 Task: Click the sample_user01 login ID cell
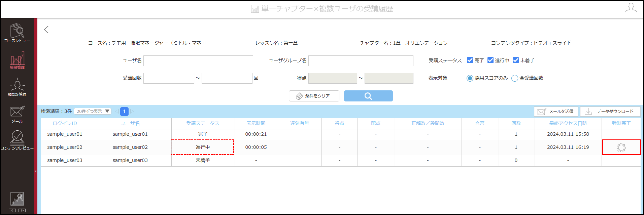[x=65, y=134]
